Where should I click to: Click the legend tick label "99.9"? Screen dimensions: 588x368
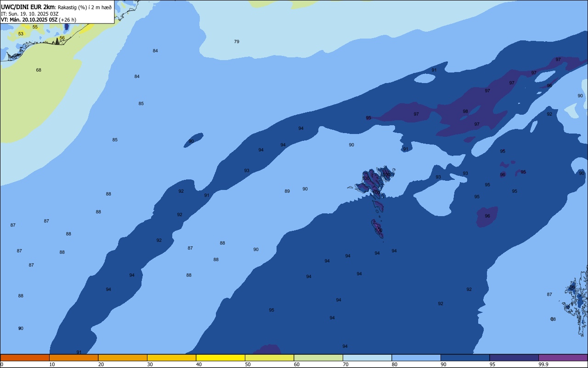pyautogui.click(x=543, y=364)
